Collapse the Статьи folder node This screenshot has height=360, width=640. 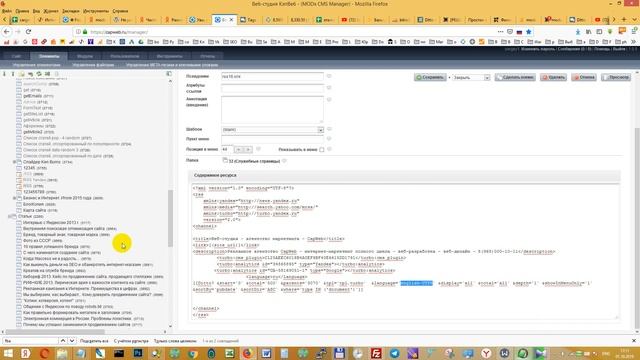point(9,216)
